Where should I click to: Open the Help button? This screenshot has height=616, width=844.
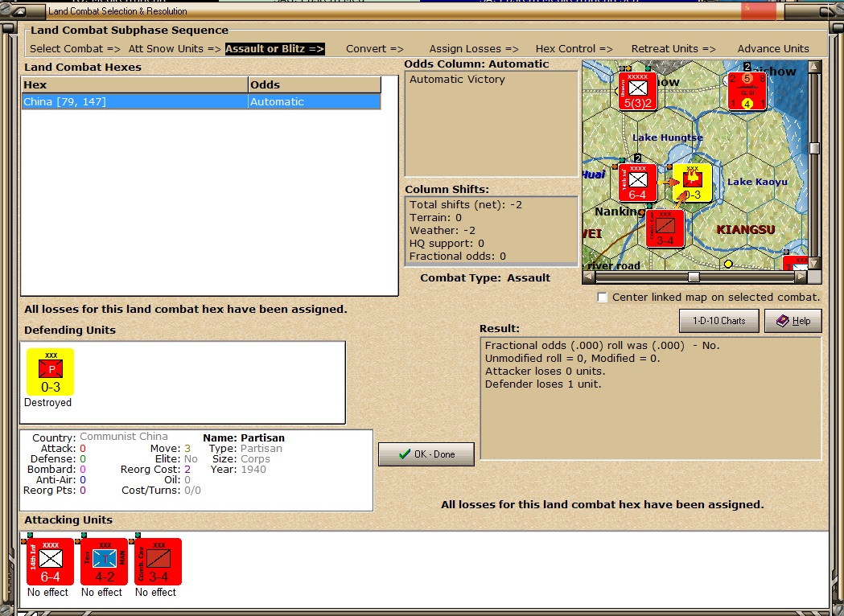793,321
